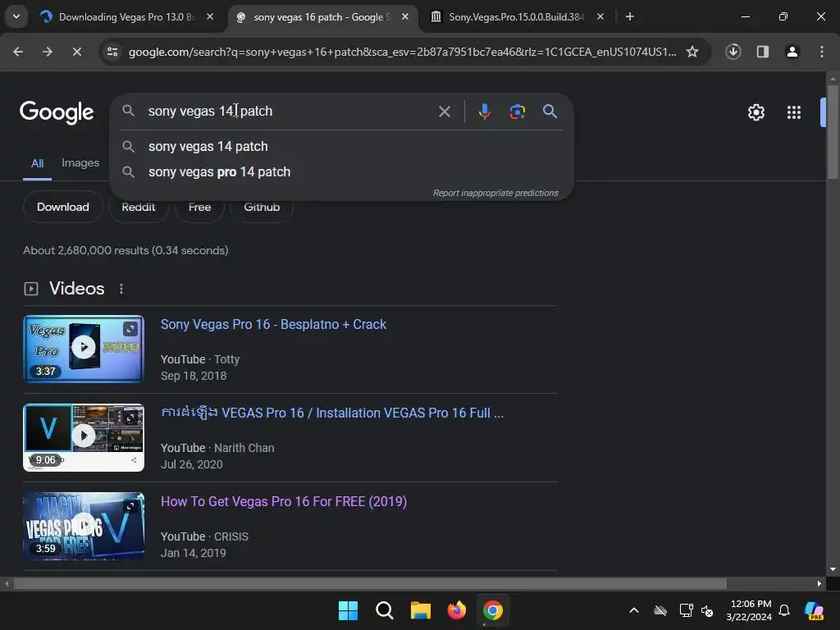Open Google quick settings gear
This screenshot has height=630, width=840.
756,112
